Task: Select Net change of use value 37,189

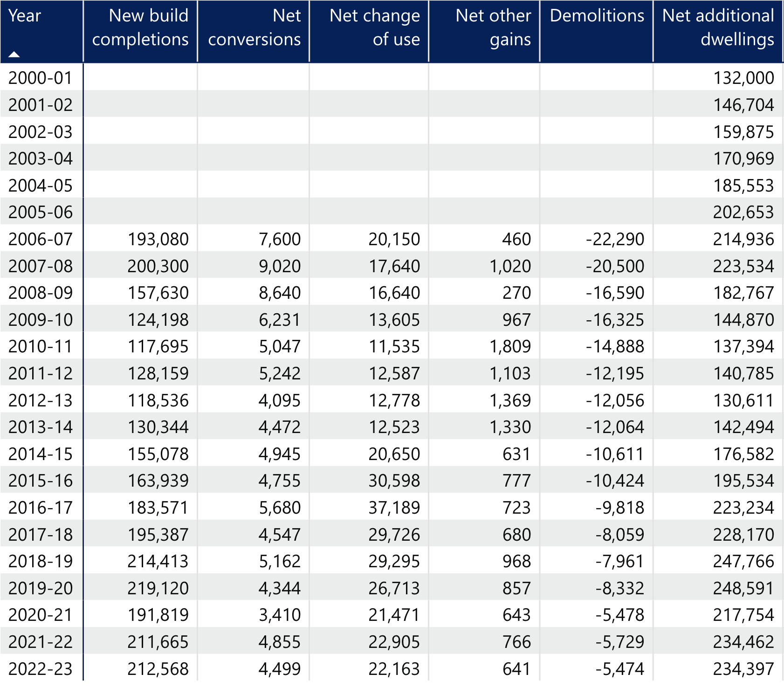Action: pos(394,508)
